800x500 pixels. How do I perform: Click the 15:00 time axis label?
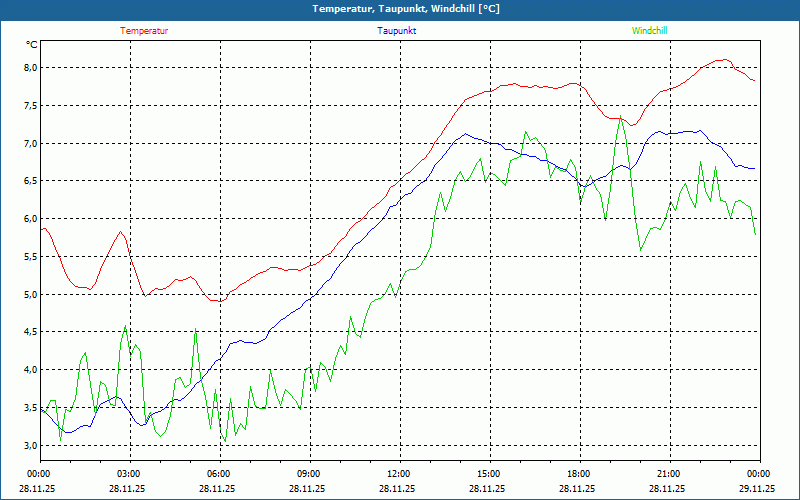coord(490,474)
